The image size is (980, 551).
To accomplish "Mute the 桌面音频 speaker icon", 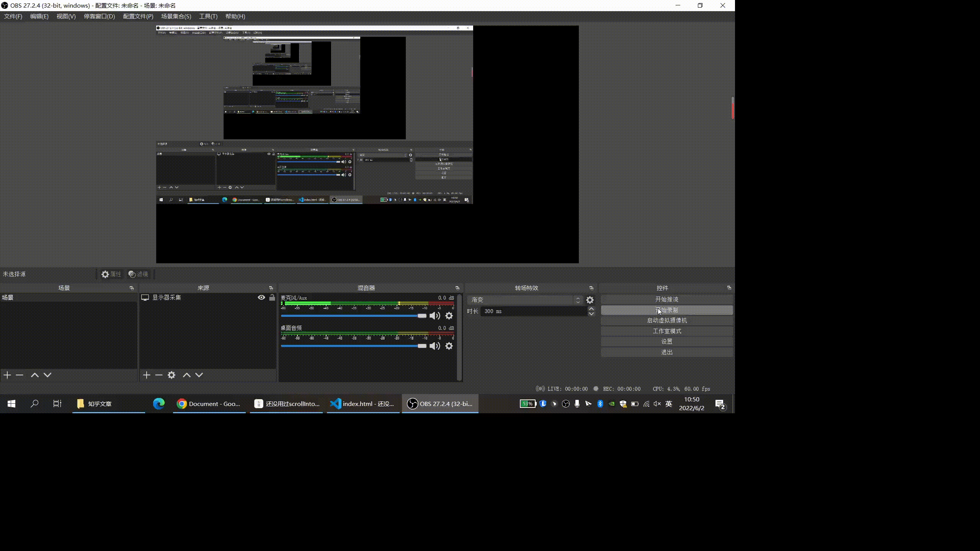I will coord(434,346).
